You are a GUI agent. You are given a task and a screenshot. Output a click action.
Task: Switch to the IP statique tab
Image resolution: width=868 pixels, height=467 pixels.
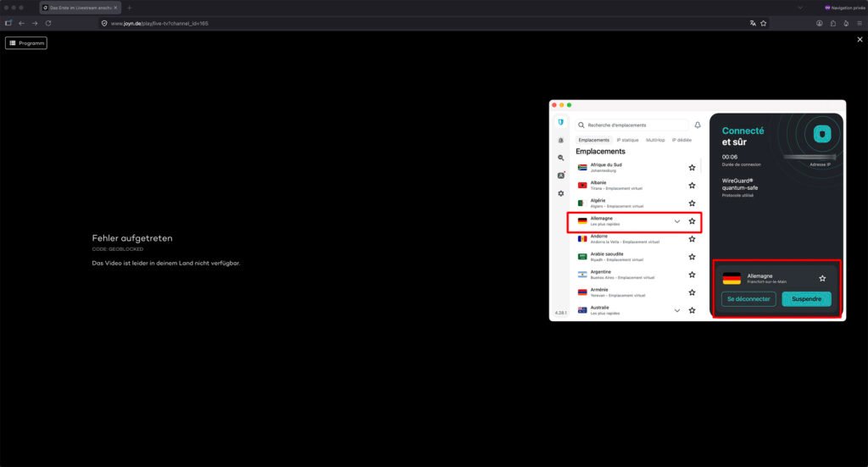click(628, 140)
